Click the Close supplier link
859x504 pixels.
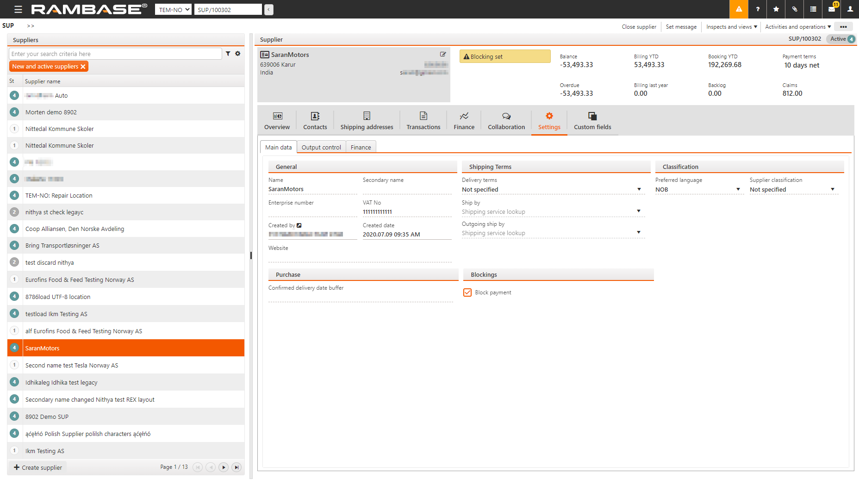point(639,27)
